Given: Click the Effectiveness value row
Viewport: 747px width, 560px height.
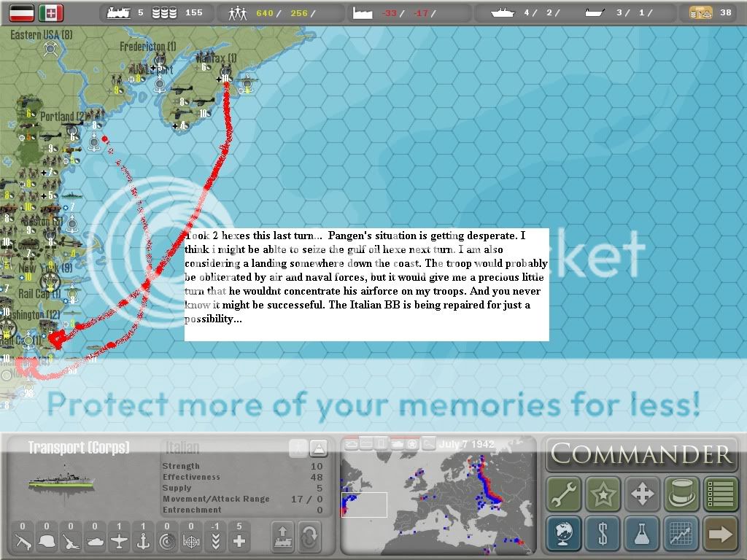Looking at the screenshot, I should pos(242,477).
